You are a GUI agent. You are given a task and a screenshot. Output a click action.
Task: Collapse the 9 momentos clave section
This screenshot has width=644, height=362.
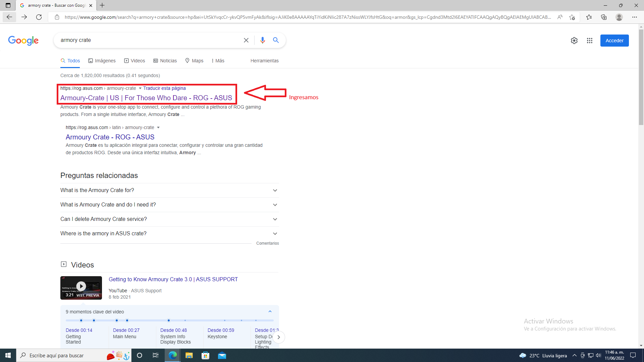click(270, 312)
